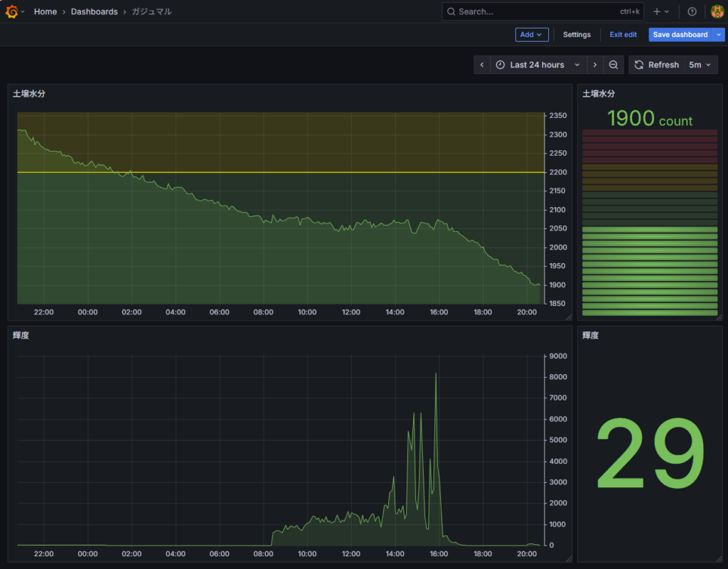The image size is (728, 569).
Task: Open the Add dropdown button
Action: point(531,34)
